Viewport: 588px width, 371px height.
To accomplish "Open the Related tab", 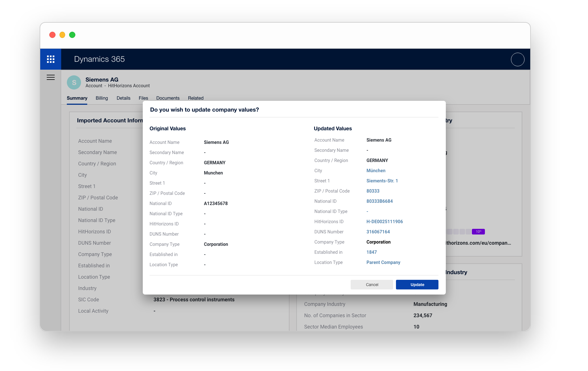I will (196, 98).
